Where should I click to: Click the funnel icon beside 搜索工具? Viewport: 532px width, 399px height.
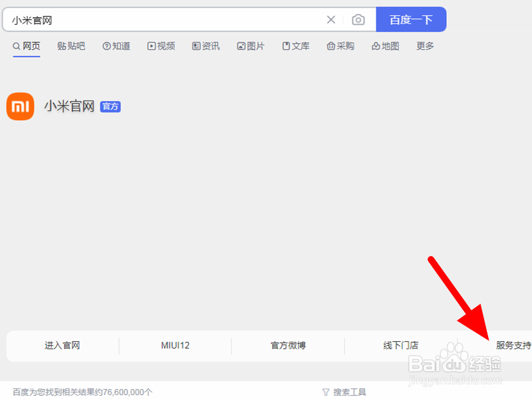point(326,392)
